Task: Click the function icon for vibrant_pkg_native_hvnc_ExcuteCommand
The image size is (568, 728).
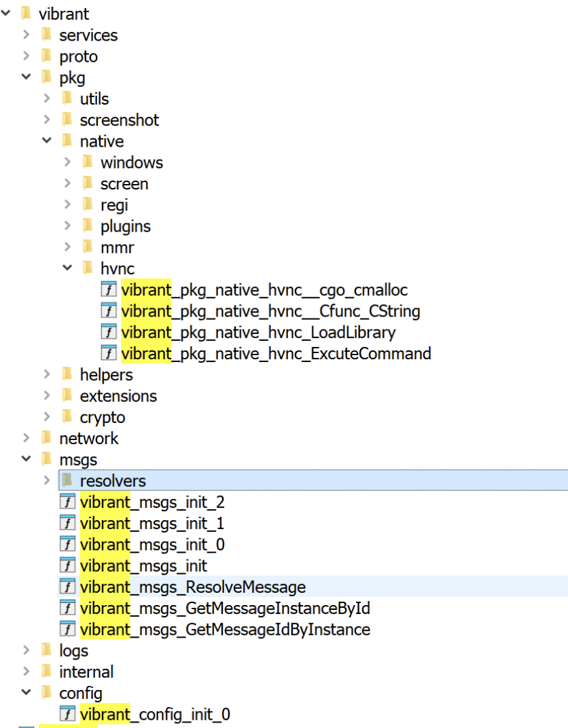Action: [107, 352]
